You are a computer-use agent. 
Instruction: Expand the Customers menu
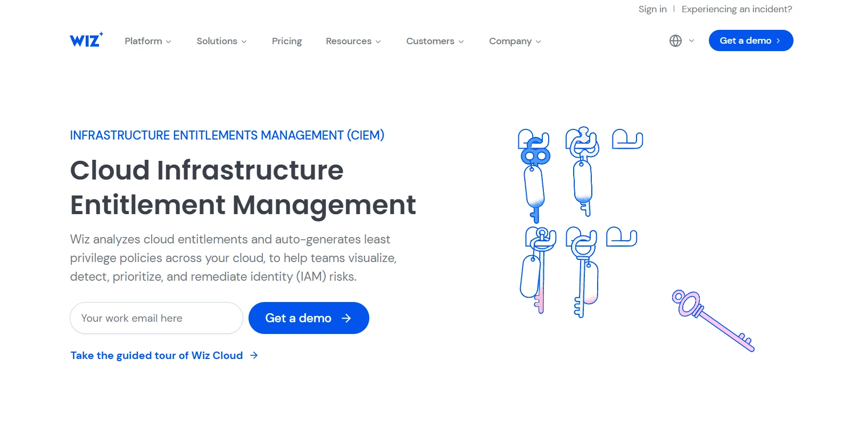[435, 41]
